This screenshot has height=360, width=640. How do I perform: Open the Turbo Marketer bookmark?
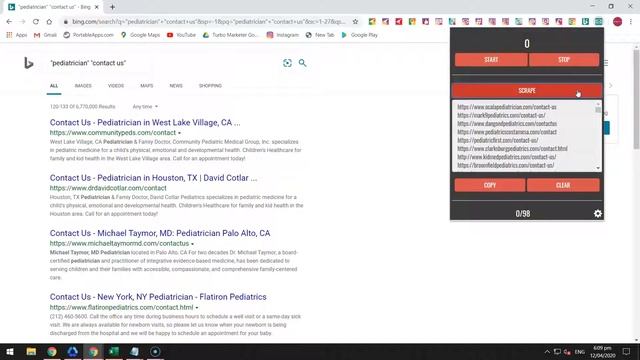pyautogui.click(x=231, y=35)
